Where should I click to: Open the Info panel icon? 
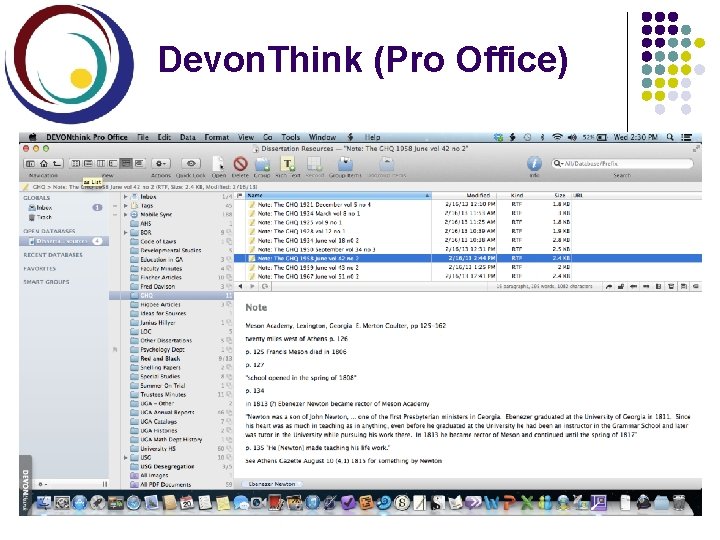(x=534, y=163)
